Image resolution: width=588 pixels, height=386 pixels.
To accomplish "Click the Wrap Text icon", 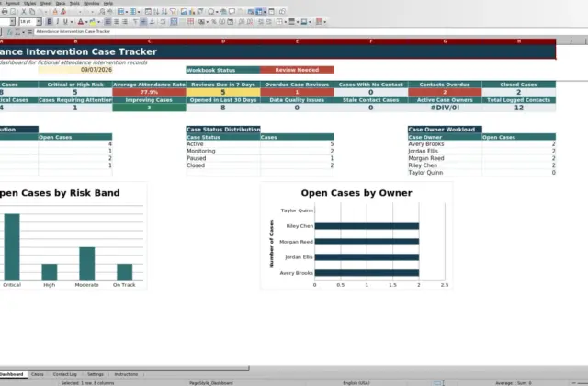I will 164,22.
